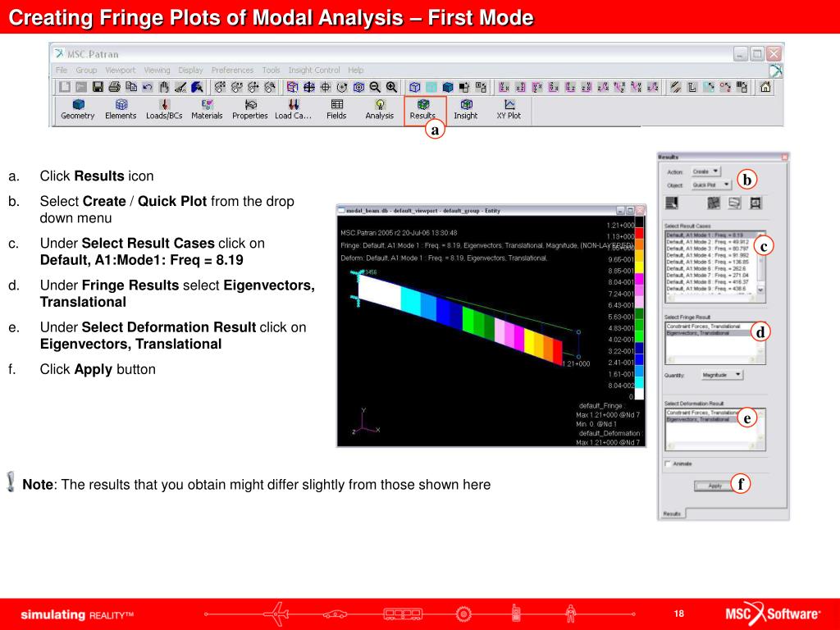Screen dimensions: 840x630
Task: Select Constraint Forces, Translational fringe result
Action: (704, 326)
